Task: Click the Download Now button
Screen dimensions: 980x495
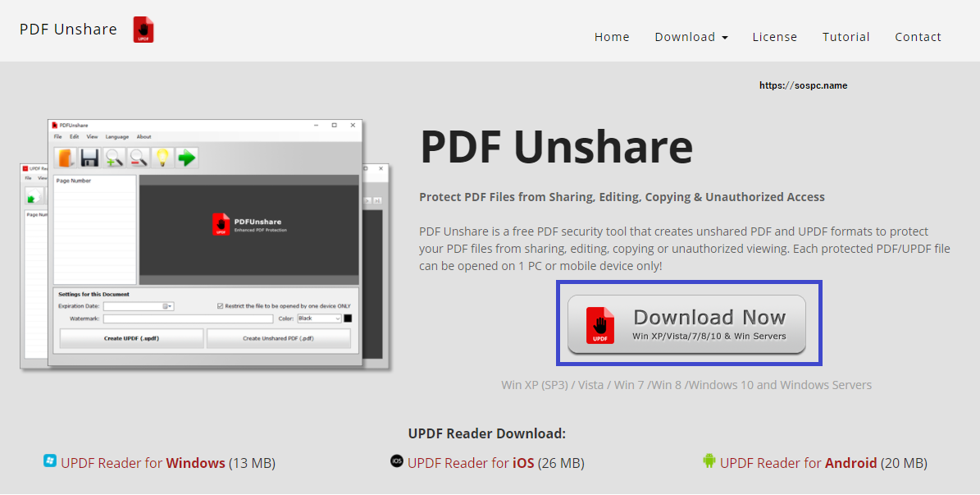Action: (x=686, y=325)
